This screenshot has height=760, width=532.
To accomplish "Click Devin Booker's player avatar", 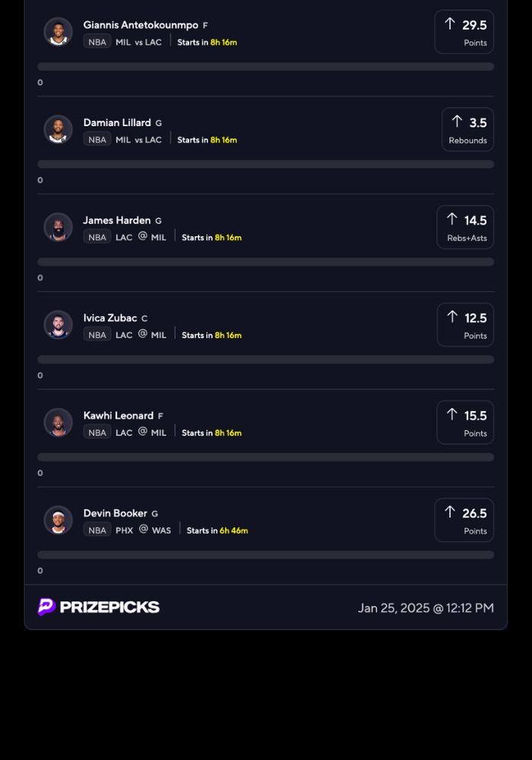I will (x=59, y=520).
